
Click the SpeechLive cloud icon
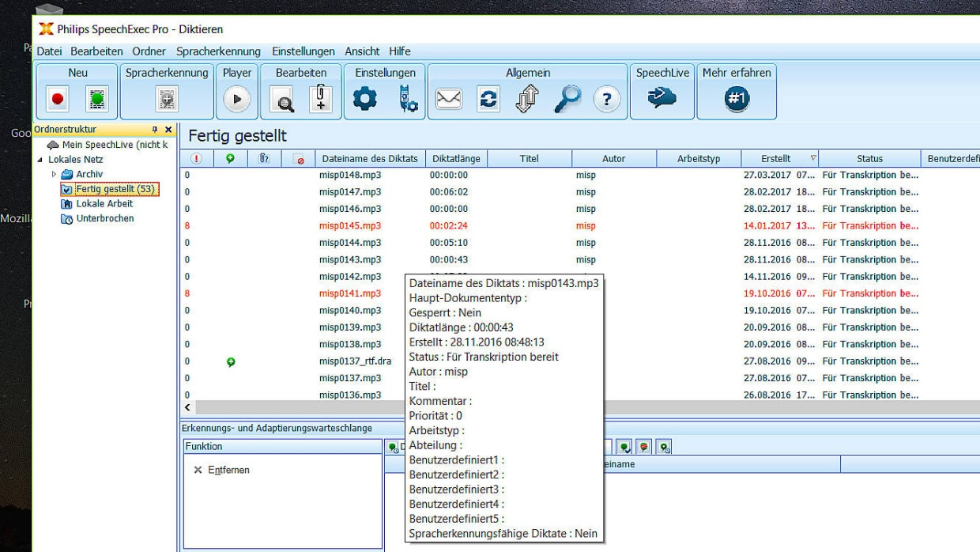pyautogui.click(x=661, y=98)
